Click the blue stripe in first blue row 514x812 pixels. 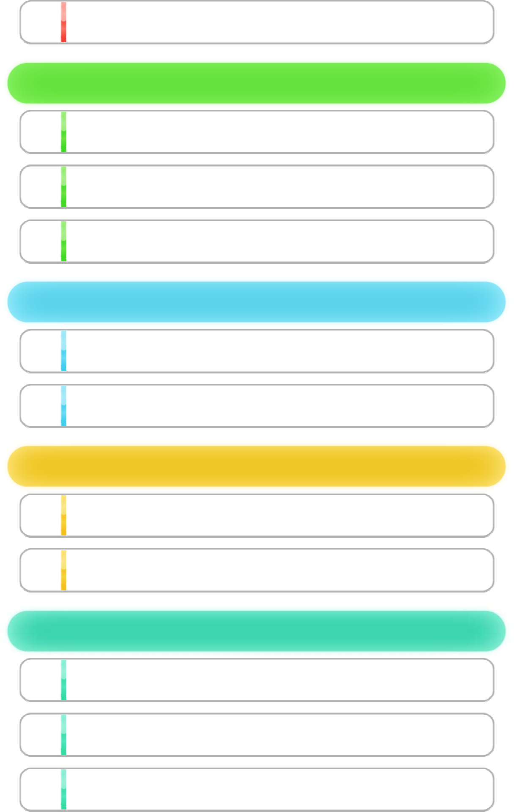(63, 351)
